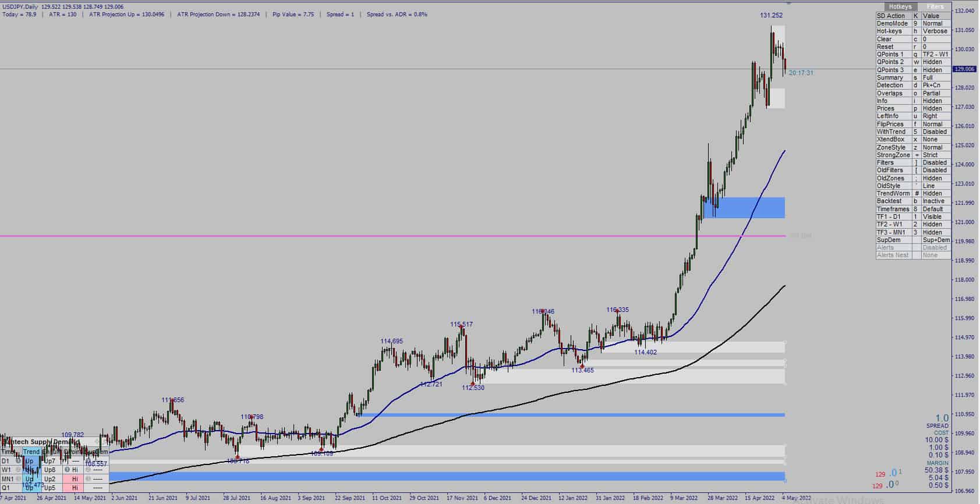The width and height of the screenshot is (980, 504).
Task: Change the Detection Pk+Cn value
Action: point(935,85)
